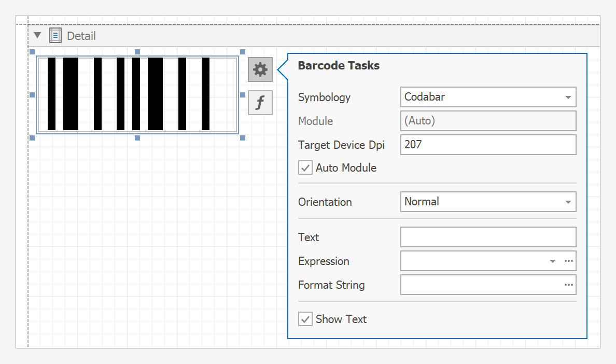Click the Target Device Dpi field
The height and width of the screenshot is (364, 616).
pyautogui.click(x=487, y=145)
